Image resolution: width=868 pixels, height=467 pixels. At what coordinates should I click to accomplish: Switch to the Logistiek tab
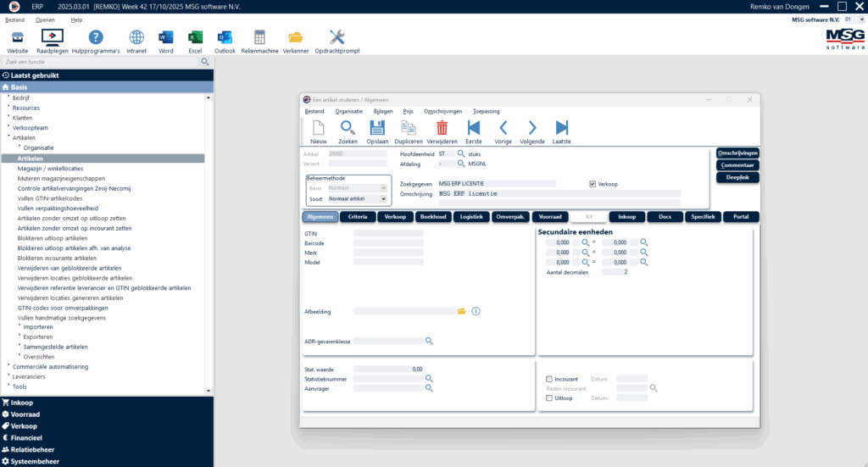pos(470,217)
